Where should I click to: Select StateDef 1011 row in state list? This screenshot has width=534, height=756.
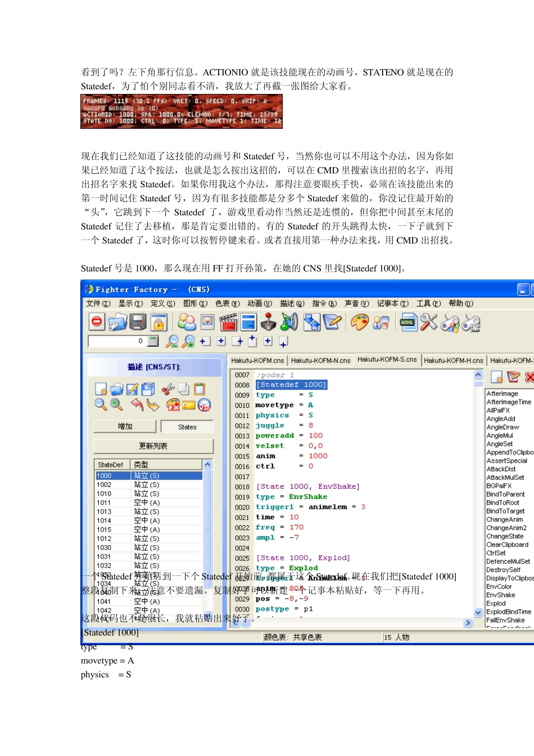149,502
